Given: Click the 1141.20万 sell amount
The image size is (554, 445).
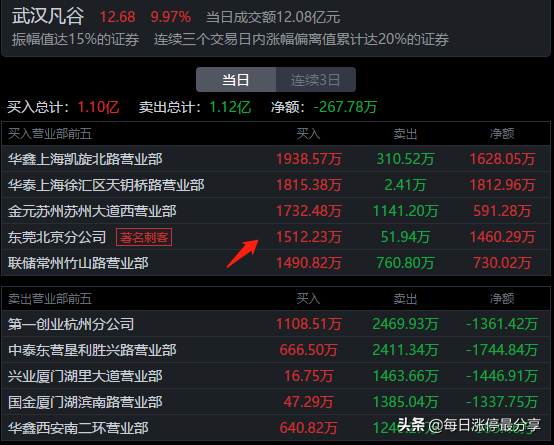Looking at the screenshot, I should pos(405,211).
